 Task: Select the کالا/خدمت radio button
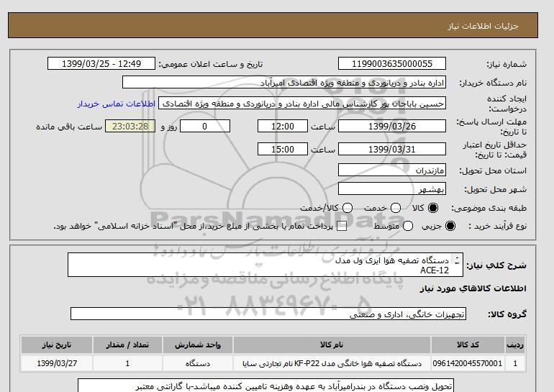[x=348, y=208]
